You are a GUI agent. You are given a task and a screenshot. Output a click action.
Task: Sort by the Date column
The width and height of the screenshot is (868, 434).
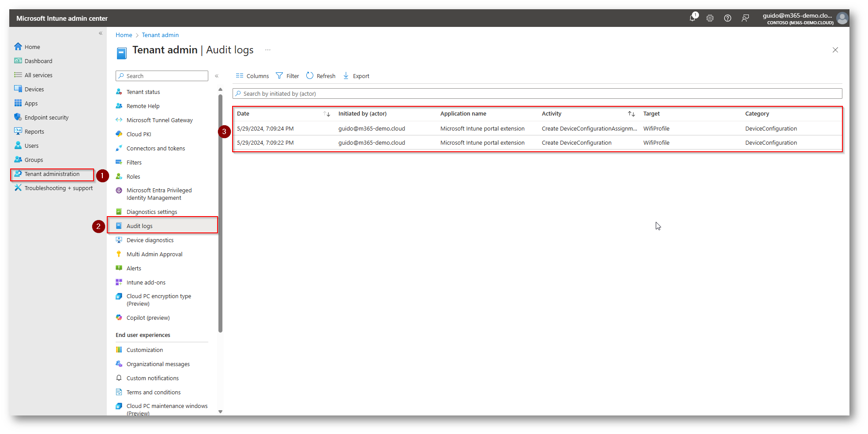[327, 114]
